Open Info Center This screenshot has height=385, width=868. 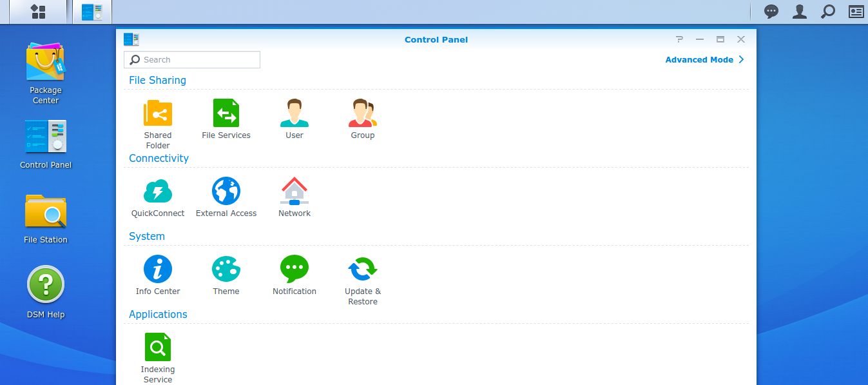pyautogui.click(x=158, y=270)
